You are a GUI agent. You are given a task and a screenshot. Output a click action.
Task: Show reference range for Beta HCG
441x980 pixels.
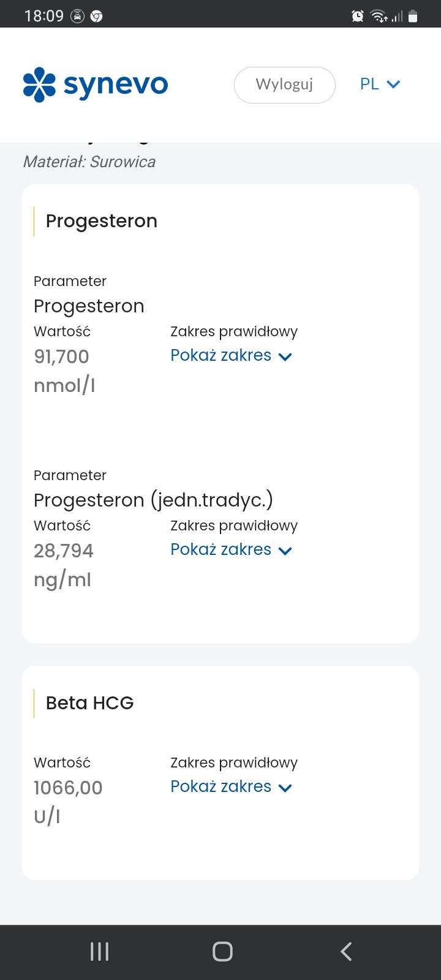click(x=231, y=787)
